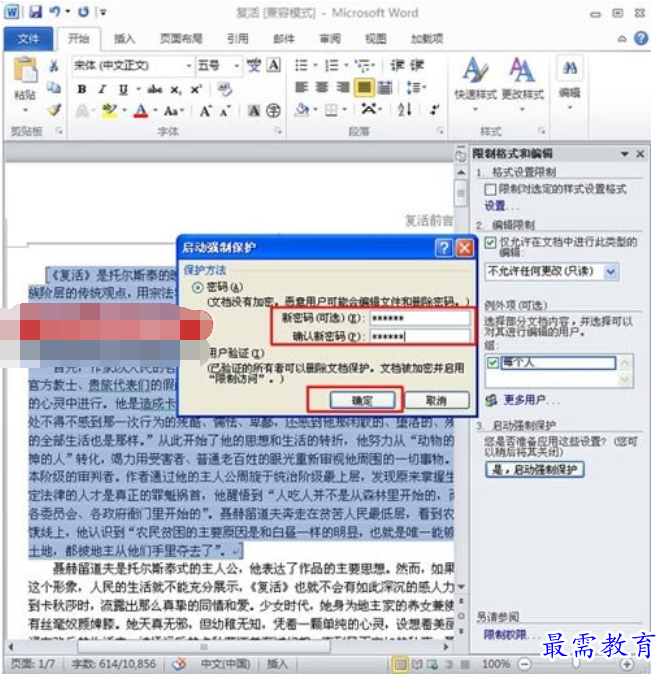Open highlight color dropdown arrow

124,111
